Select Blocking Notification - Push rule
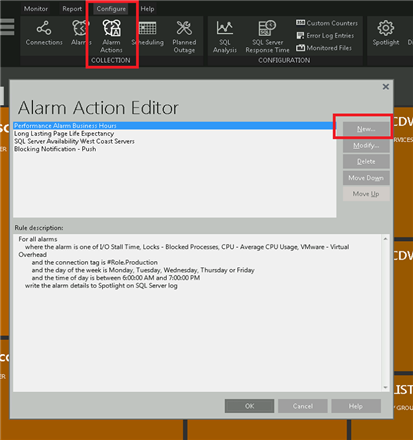The image size is (413, 440). pos(174,149)
